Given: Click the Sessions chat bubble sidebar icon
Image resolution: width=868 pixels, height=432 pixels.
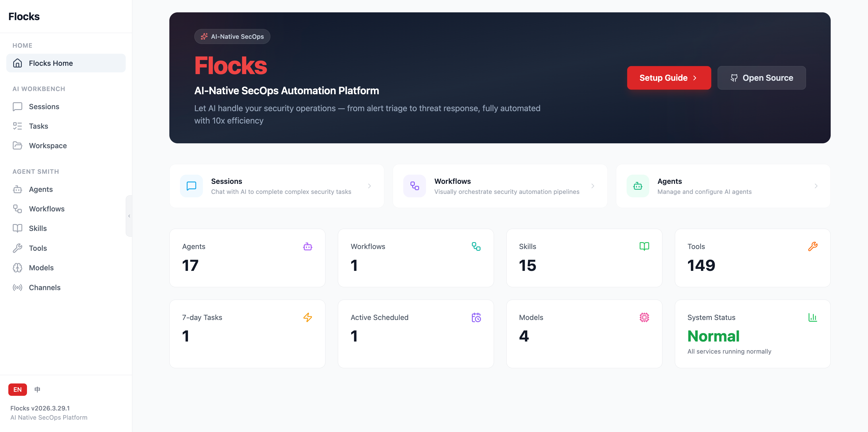Looking at the screenshot, I should point(17,107).
